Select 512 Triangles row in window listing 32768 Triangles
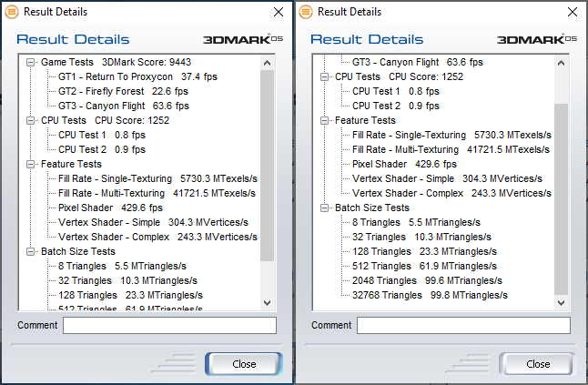 point(424,266)
